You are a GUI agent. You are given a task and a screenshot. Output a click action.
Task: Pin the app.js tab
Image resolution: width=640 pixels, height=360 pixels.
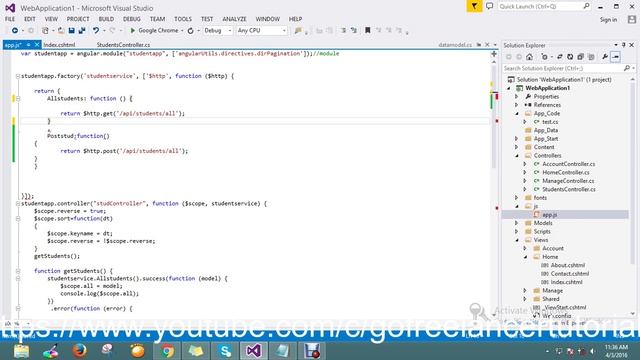click(x=29, y=45)
